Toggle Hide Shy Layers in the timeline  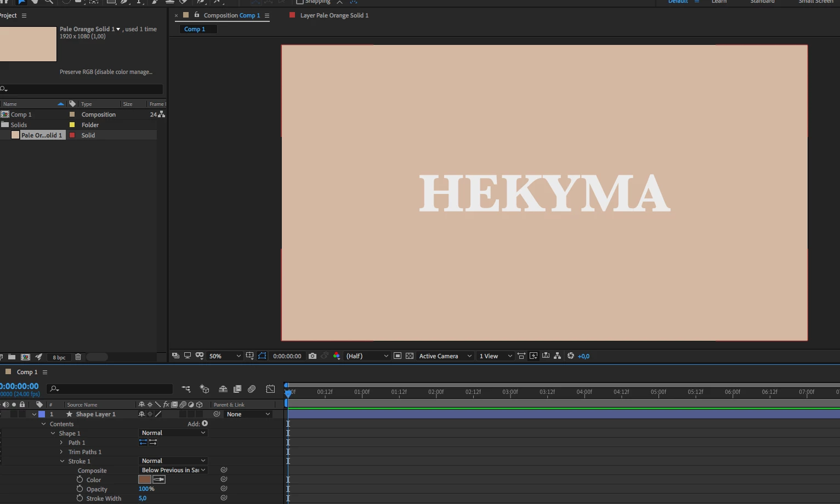pyautogui.click(x=223, y=389)
